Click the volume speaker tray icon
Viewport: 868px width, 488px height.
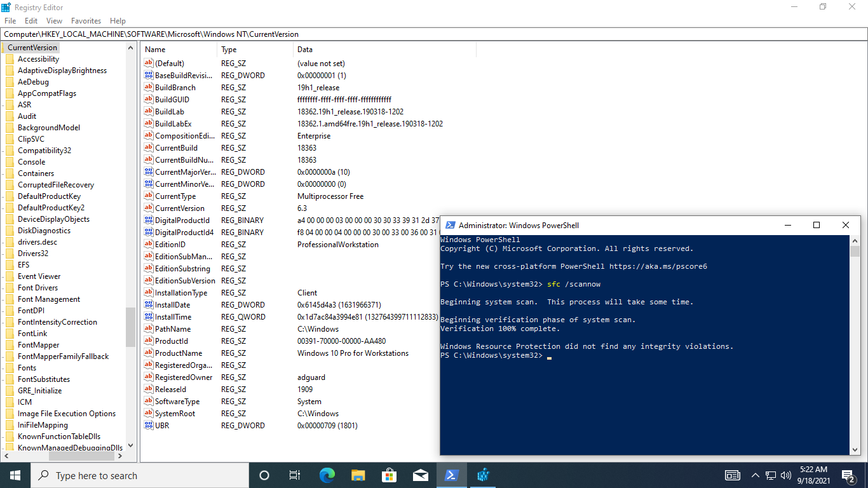click(x=786, y=475)
